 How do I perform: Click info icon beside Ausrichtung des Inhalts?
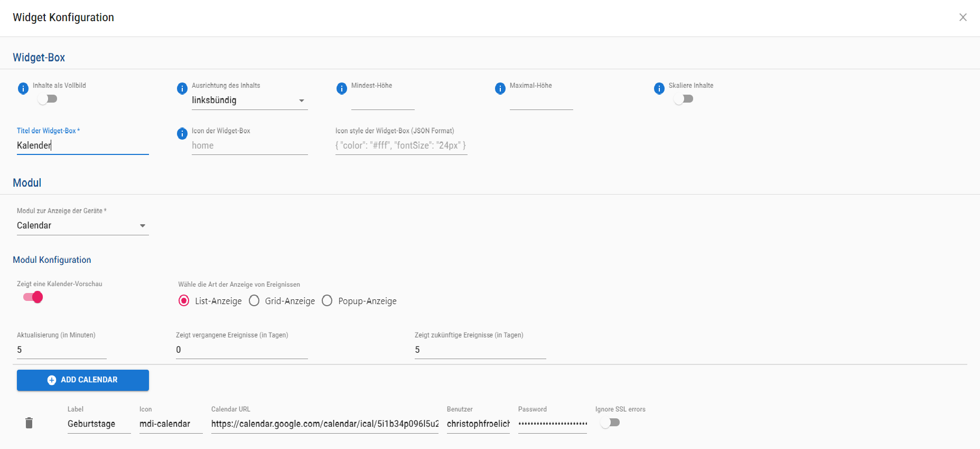[x=182, y=88]
